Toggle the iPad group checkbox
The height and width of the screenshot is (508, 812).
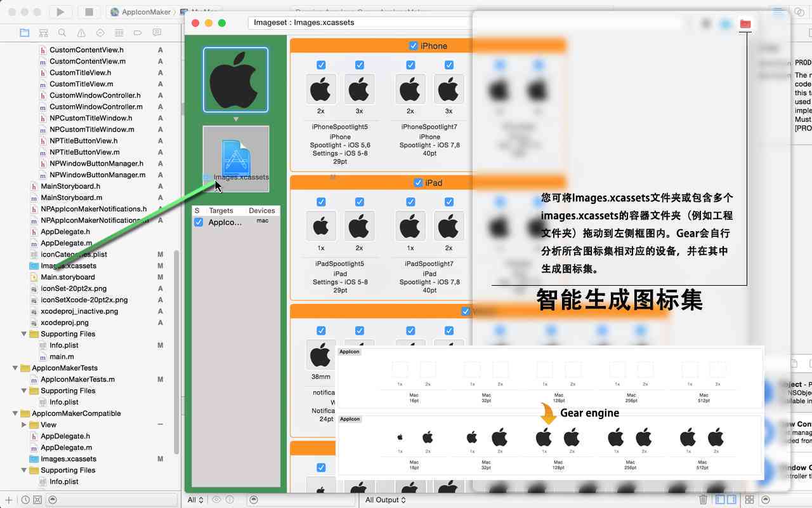[418, 183]
